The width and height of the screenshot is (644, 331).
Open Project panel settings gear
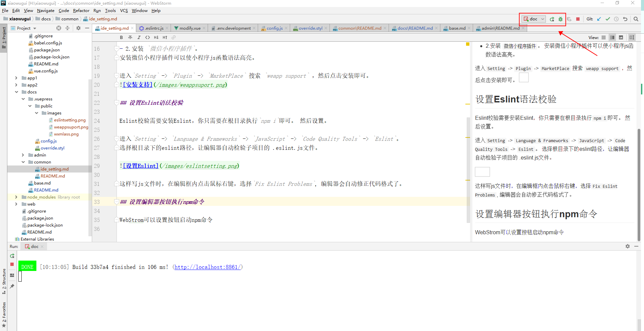click(x=78, y=28)
